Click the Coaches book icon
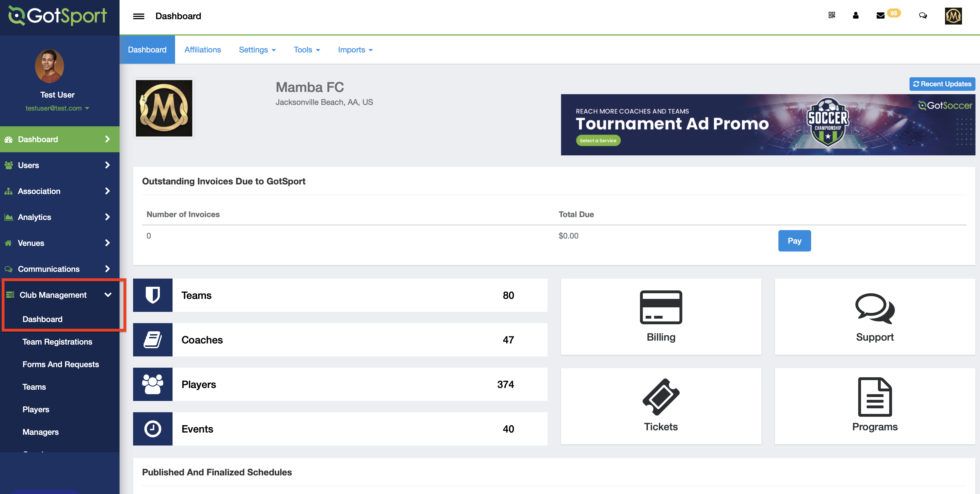The width and height of the screenshot is (980, 494). point(153,339)
